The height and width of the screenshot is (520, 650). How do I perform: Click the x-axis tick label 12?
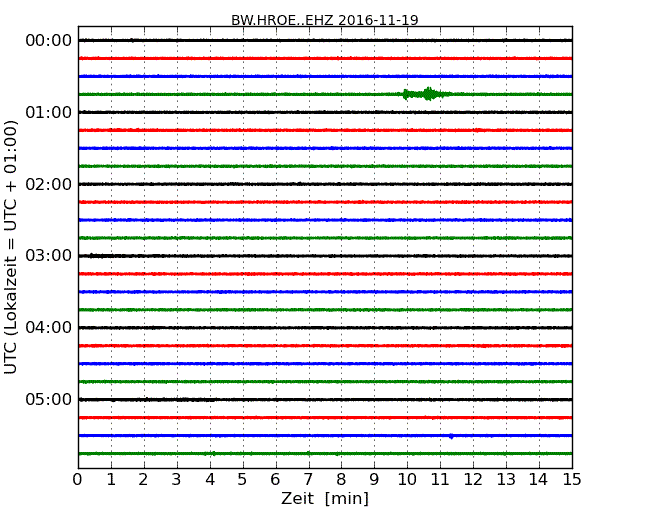(x=473, y=480)
